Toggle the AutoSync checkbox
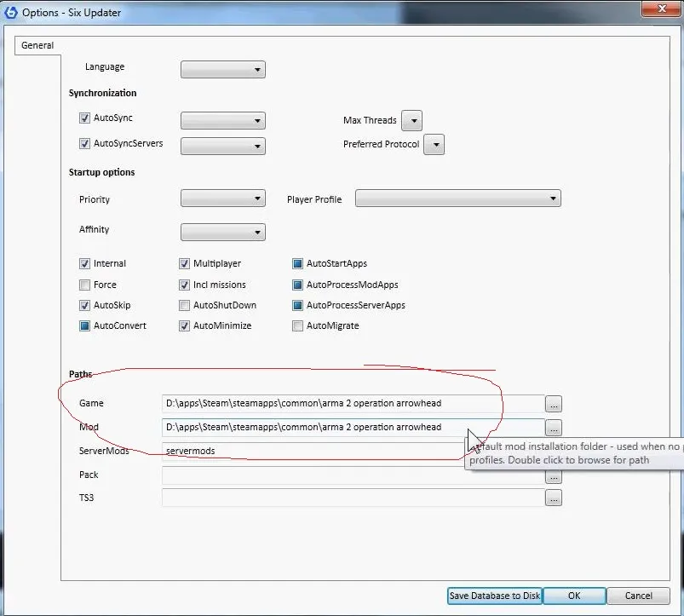The height and width of the screenshot is (616, 684). (x=84, y=118)
